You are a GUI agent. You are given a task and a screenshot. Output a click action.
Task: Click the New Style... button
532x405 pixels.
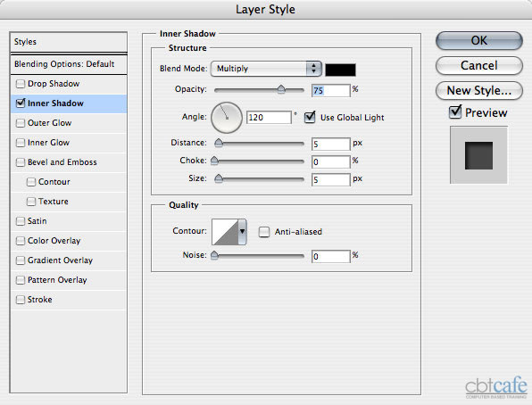point(479,91)
